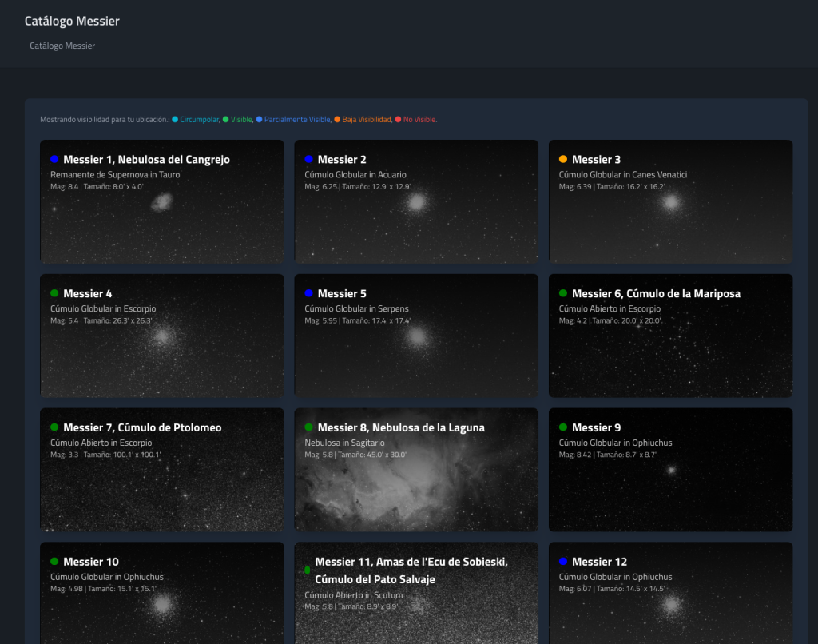This screenshot has width=818, height=644.
Task: Open Messier 1, Nebulosa del Cangrejo title
Action: pyautogui.click(x=147, y=160)
